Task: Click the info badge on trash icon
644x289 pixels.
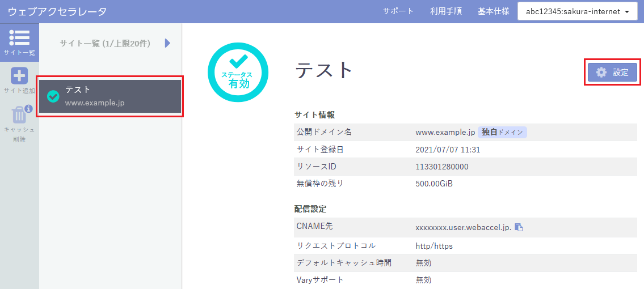Action: coord(28,109)
